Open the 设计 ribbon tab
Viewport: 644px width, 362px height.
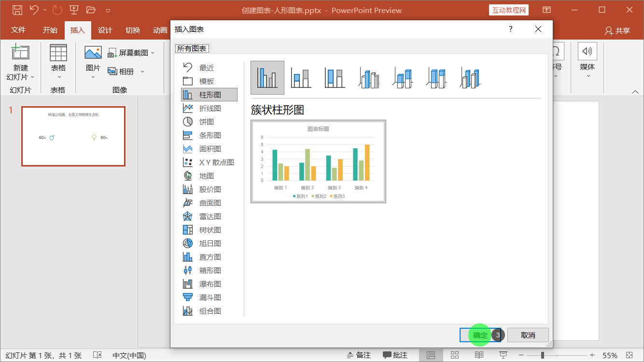click(x=105, y=30)
